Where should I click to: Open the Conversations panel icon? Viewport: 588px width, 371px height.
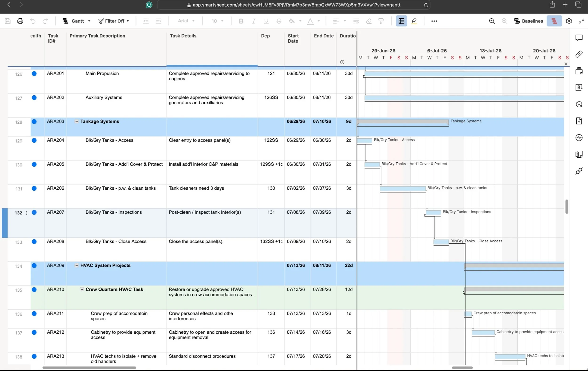[579, 38]
